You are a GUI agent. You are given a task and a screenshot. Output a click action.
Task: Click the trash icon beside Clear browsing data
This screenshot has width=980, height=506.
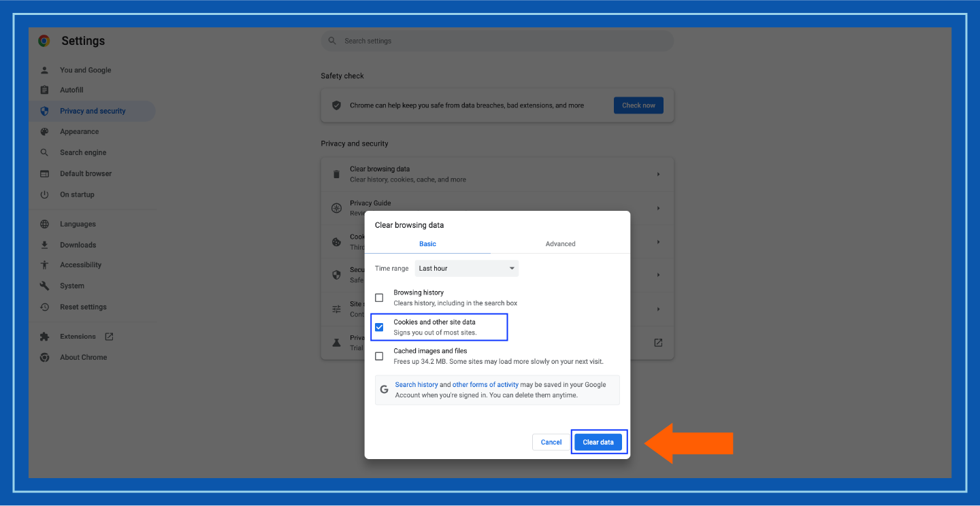[x=336, y=173]
